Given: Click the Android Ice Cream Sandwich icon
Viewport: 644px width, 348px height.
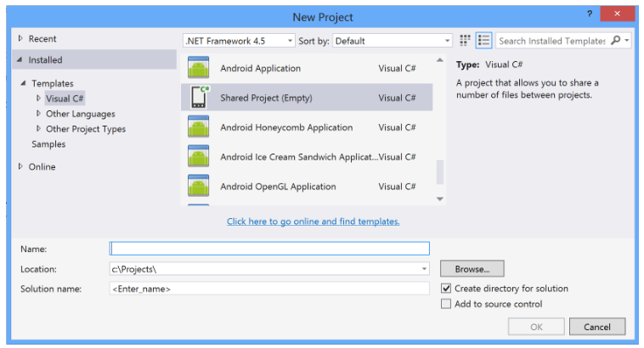Looking at the screenshot, I should coord(198,156).
